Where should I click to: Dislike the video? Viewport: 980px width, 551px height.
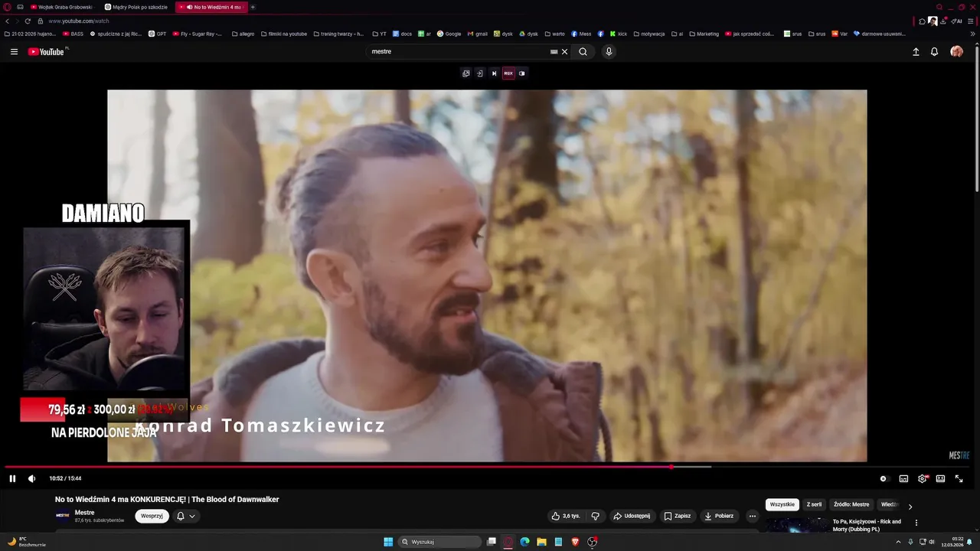tap(595, 516)
